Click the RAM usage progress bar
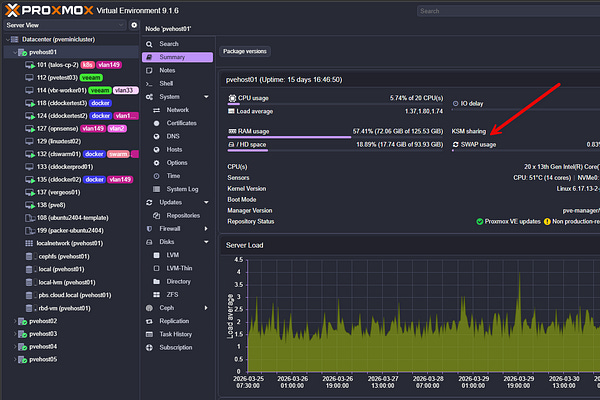The height and width of the screenshot is (400, 600). [x=289, y=137]
